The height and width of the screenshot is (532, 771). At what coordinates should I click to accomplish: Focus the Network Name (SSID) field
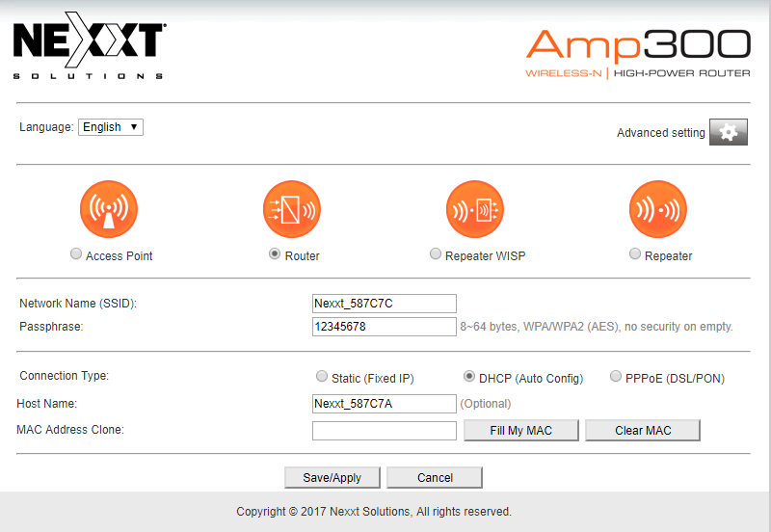click(384, 304)
